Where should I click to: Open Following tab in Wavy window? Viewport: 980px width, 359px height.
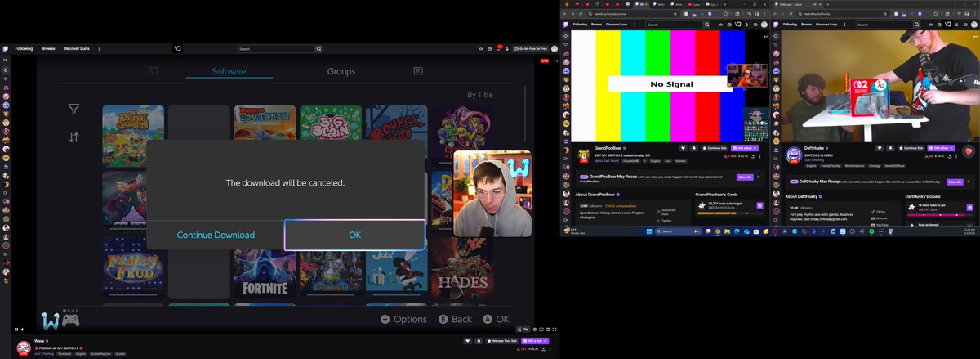click(x=24, y=49)
